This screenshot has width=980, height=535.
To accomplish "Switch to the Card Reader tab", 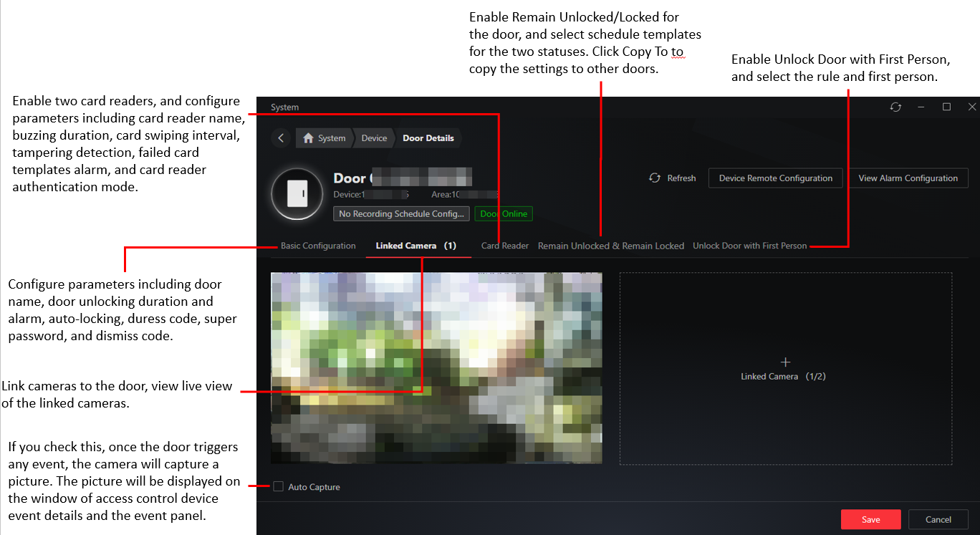I will [505, 246].
